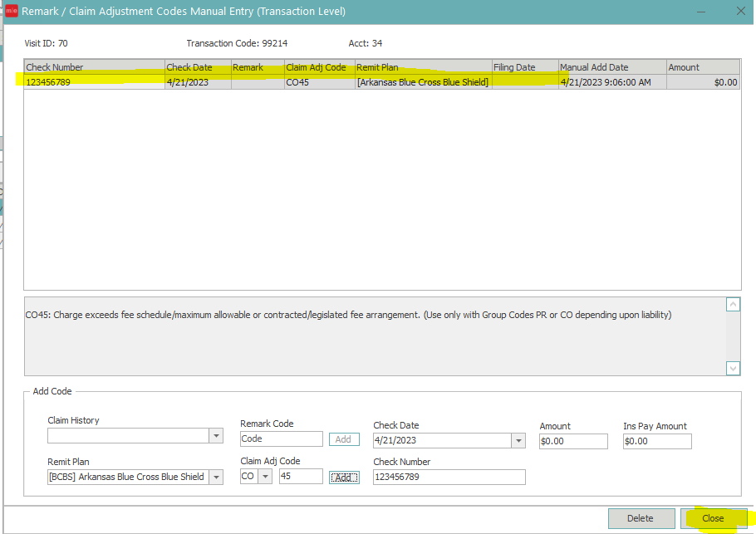
Task: Focus the Check Number input field
Action: [449, 477]
